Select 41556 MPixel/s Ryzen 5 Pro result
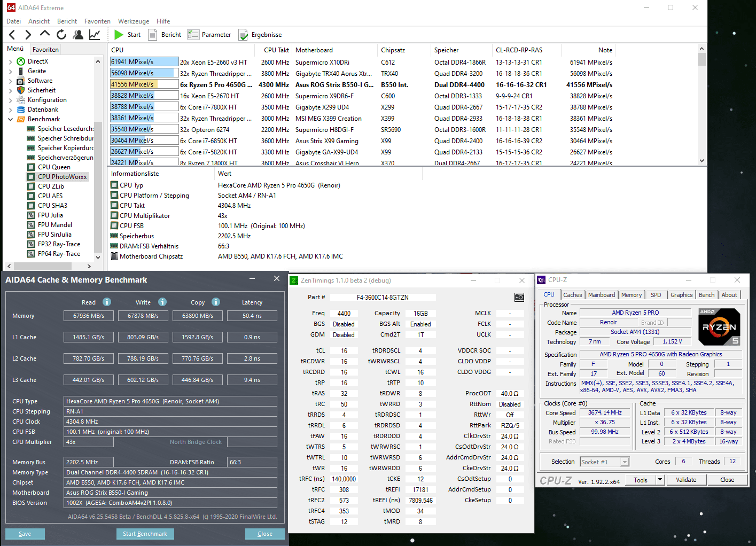The width and height of the screenshot is (756, 546). [363, 84]
